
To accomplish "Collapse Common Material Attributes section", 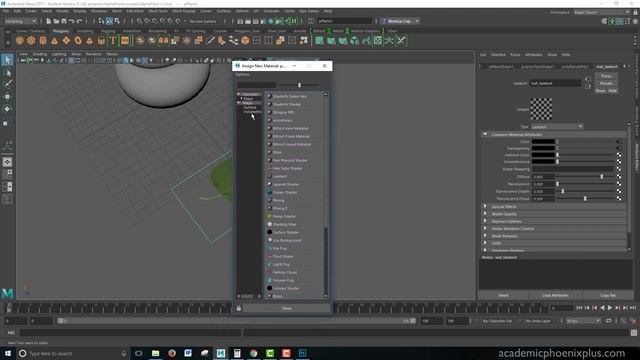I will tap(485, 134).
